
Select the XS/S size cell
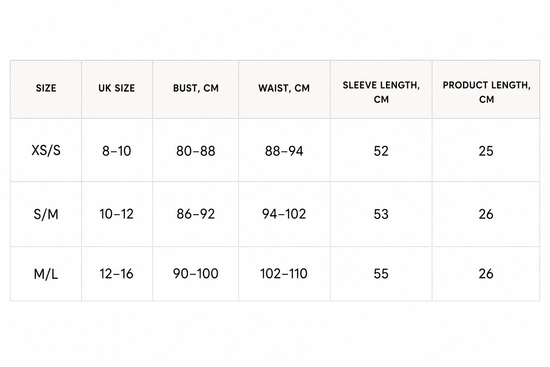pyautogui.click(x=46, y=150)
